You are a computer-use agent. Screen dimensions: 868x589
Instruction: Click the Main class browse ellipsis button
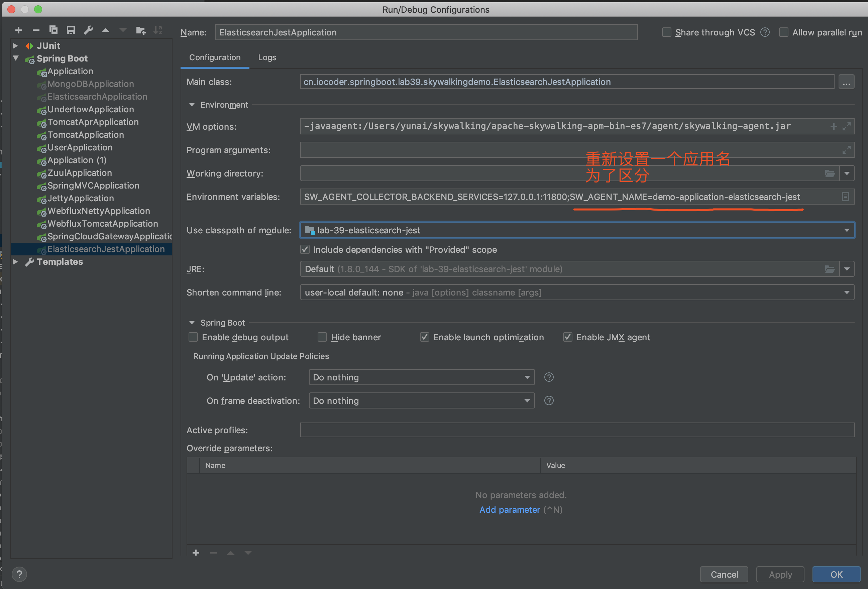coord(846,82)
